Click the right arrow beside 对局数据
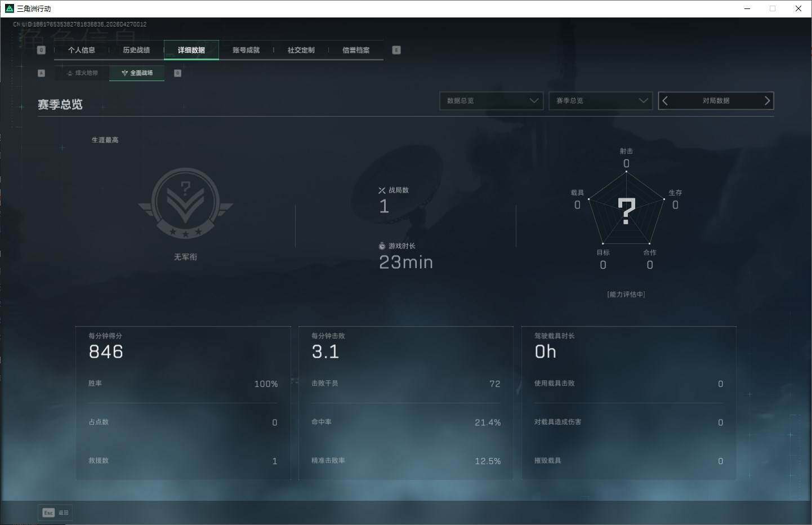The width and height of the screenshot is (812, 525). click(x=766, y=101)
